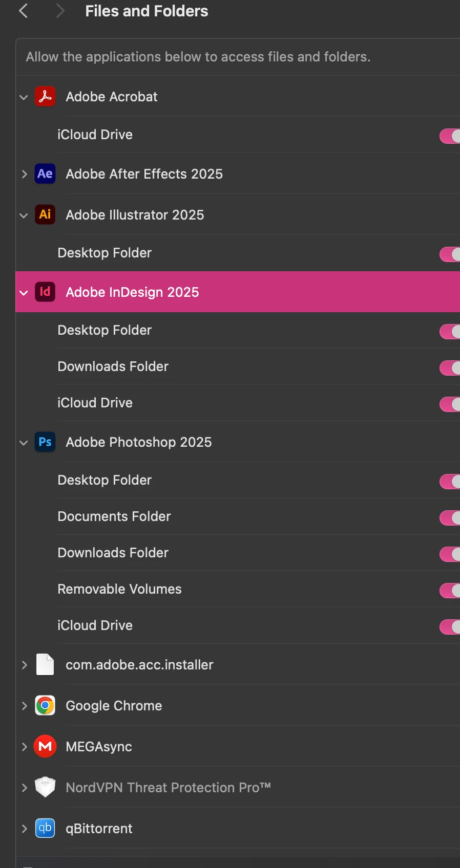Viewport: 460px width, 868px height.
Task: Select the MEGAsync label
Action: pyautogui.click(x=99, y=747)
